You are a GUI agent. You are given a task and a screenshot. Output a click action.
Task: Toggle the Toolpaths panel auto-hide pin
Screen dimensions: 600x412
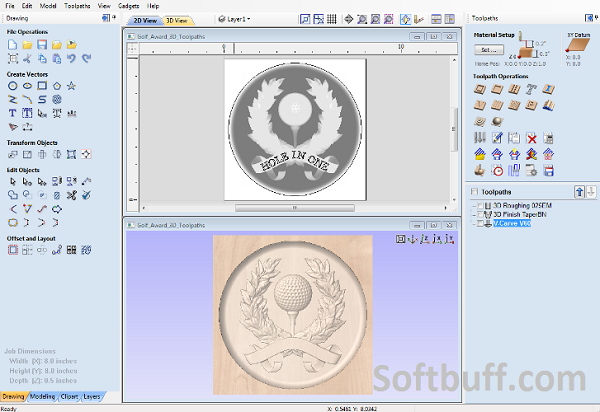pyautogui.click(x=596, y=17)
